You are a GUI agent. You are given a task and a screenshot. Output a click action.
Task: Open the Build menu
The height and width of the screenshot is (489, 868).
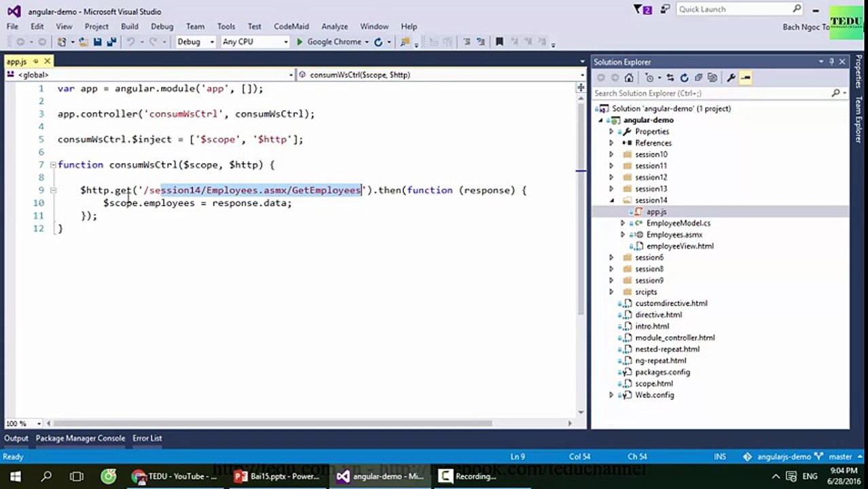click(x=130, y=26)
